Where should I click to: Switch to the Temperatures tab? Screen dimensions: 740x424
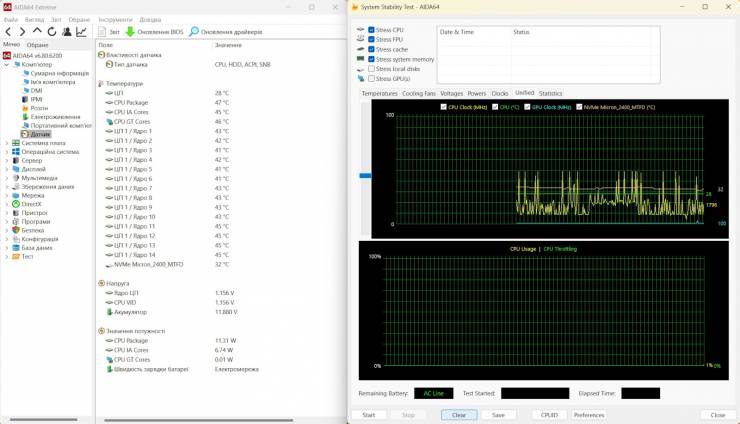379,93
